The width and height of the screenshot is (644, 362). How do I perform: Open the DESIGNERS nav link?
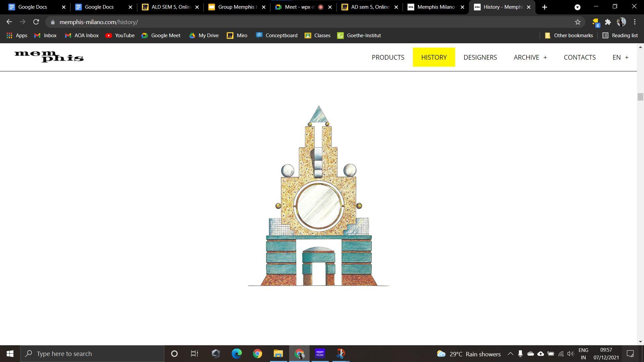(x=480, y=57)
